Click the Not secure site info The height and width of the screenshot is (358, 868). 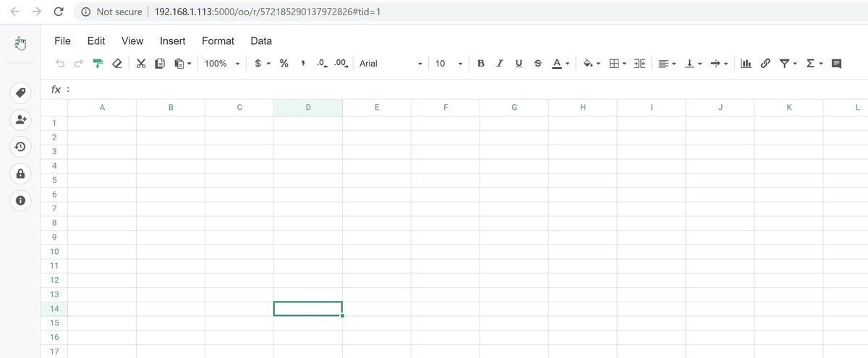click(111, 12)
